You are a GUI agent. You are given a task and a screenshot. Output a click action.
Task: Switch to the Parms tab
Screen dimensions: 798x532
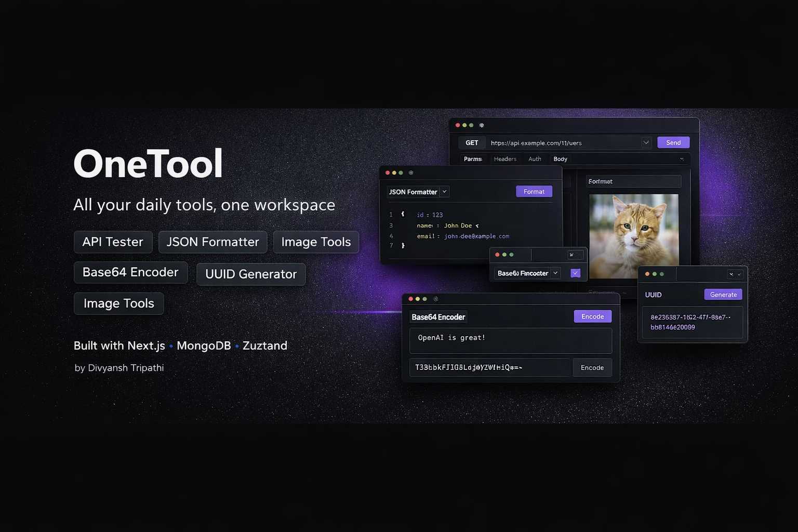(473, 159)
